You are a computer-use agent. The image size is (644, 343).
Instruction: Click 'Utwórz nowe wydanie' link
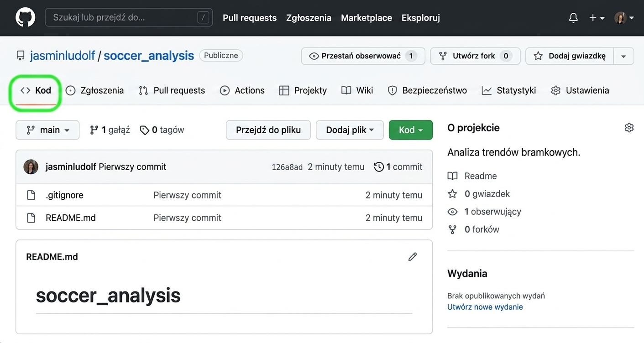(x=485, y=307)
